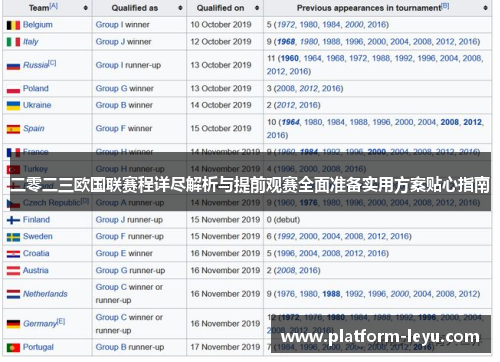Follow the Group E link in Croatia row
The width and height of the screenshot is (500, 362).
111,254
